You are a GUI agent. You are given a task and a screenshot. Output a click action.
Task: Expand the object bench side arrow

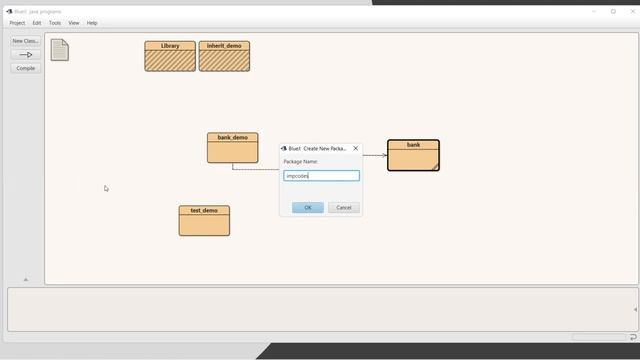(635, 309)
